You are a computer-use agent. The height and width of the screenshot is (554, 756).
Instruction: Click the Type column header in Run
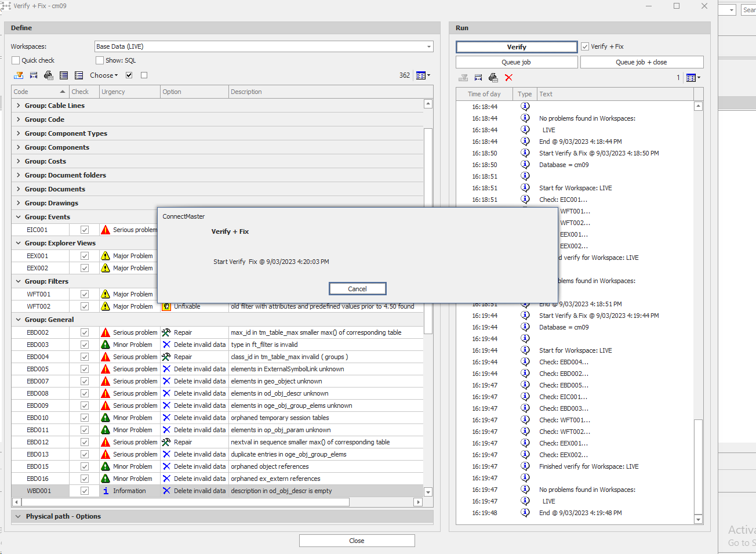(x=525, y=94)
